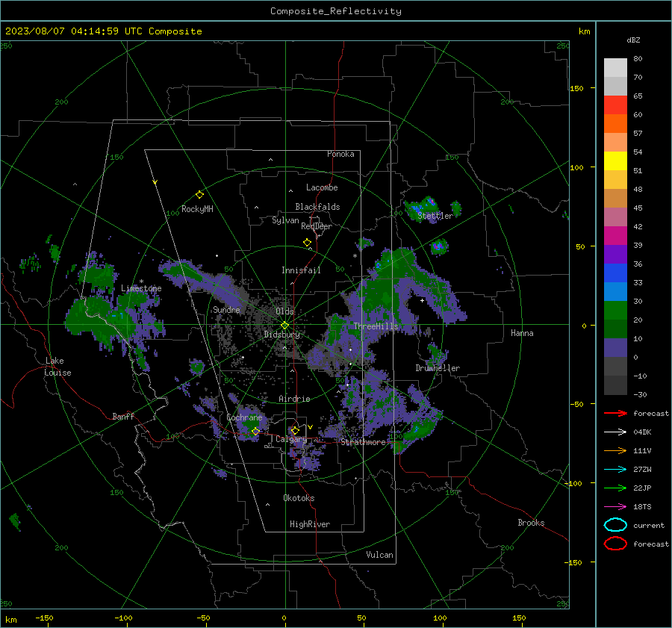The height and width of the screenshot is (628, 672).
Task: Click the red 60-65 dBZ color swatch
Action: click(x=615, y=105)
